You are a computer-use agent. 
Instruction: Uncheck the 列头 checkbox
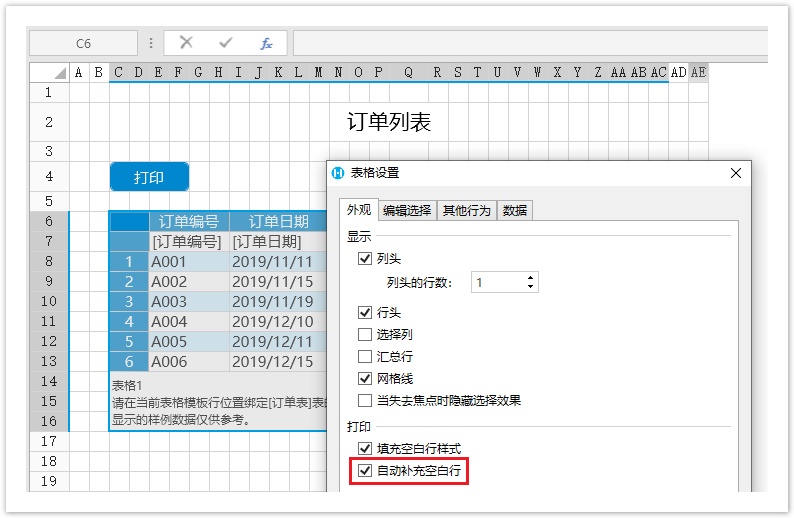click(x=365, y=259)
